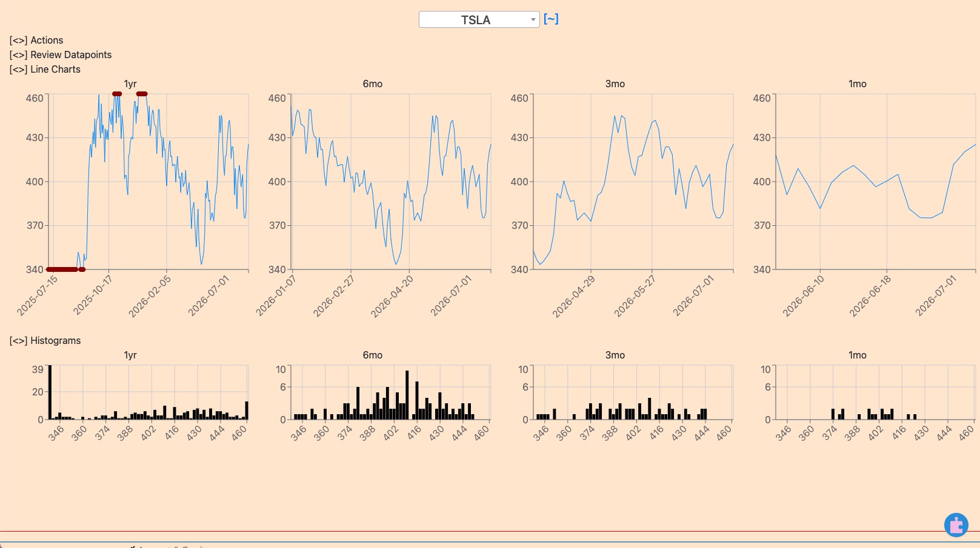Select the 1yr line chart title

coord(130,84)
